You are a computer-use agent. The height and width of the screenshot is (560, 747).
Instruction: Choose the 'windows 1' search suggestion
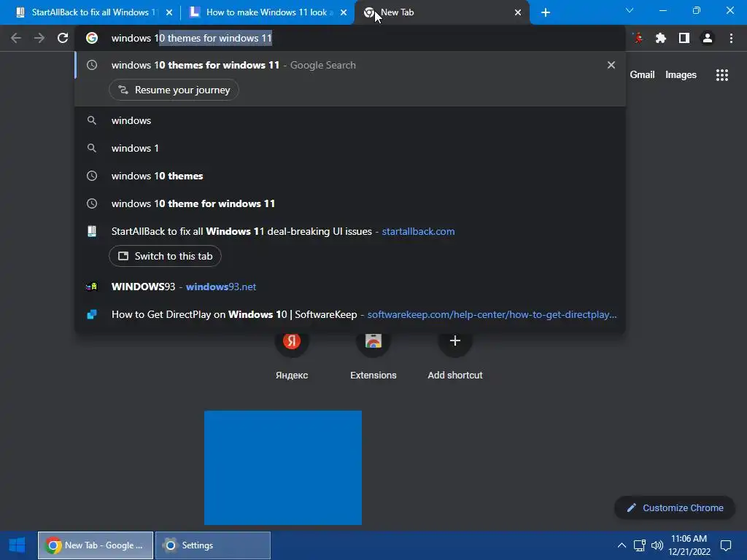pos(350,148)
